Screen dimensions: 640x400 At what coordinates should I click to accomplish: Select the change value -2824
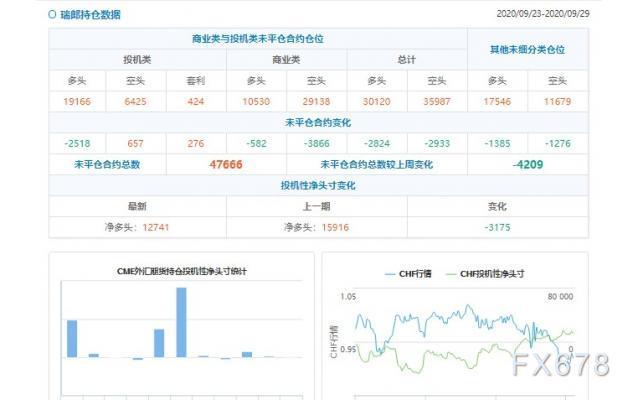tap(376, 144)
